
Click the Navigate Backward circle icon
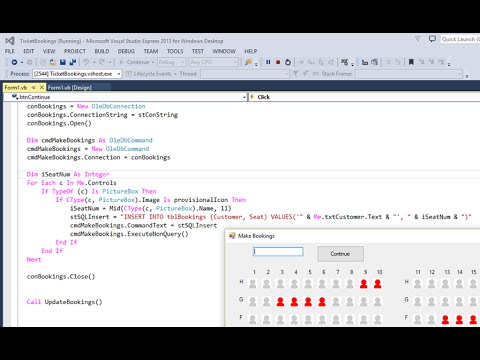click(x=14, y=62)
